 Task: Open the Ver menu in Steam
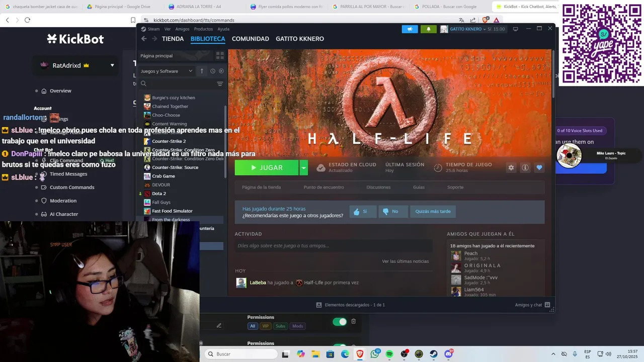pos(167,29)
